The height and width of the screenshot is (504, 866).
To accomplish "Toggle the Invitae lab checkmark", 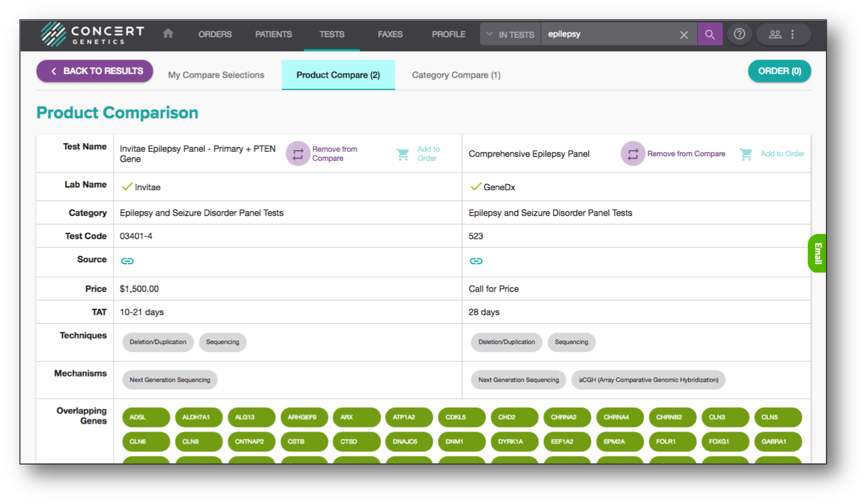I will point(127,187).
